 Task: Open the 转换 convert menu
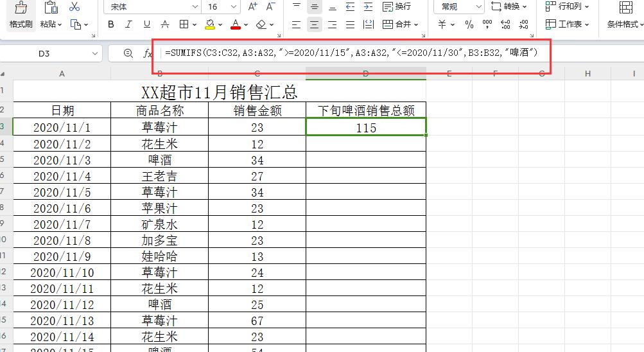tap(509, 6)
